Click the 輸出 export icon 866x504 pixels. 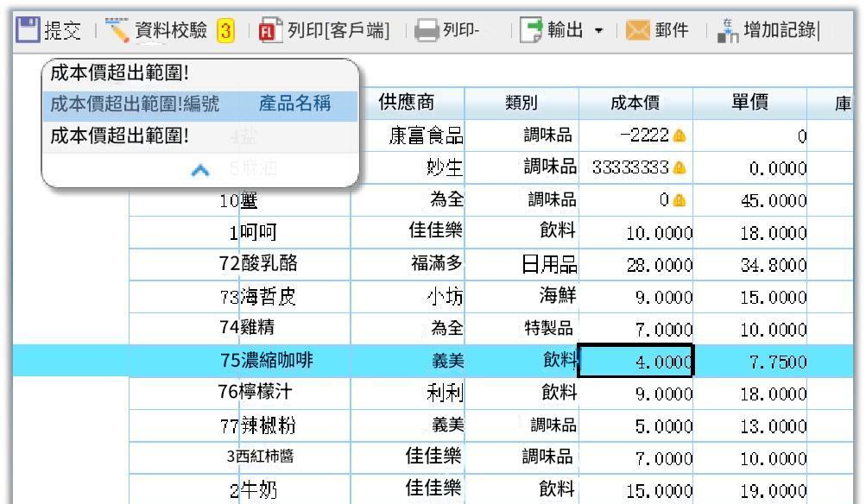point(531,30)
